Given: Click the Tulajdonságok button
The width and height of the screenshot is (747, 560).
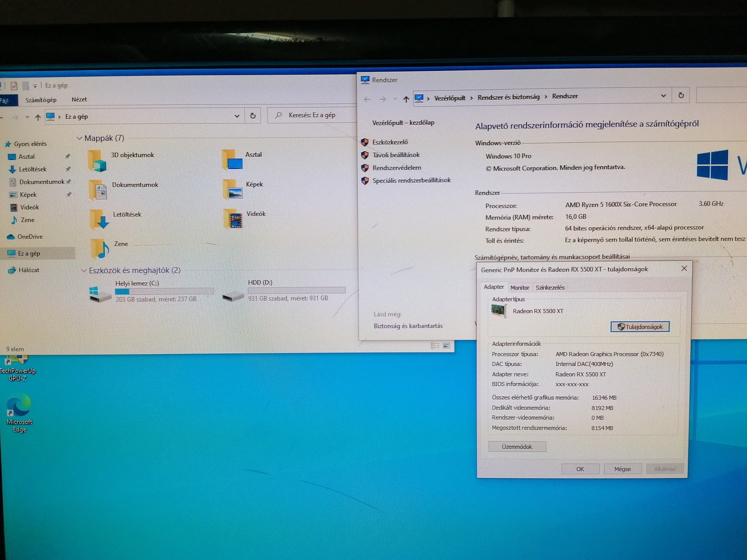Looking at the screenshot, I should [640, 327].
